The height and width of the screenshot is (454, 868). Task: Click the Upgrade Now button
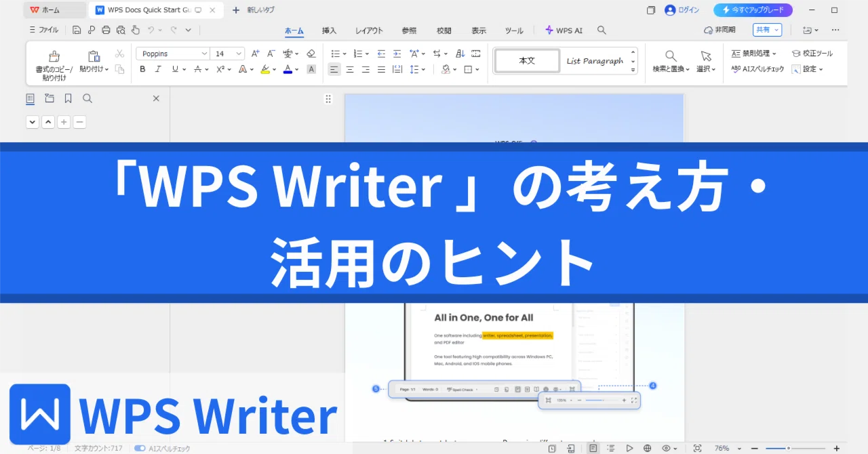tap(753, 10)
